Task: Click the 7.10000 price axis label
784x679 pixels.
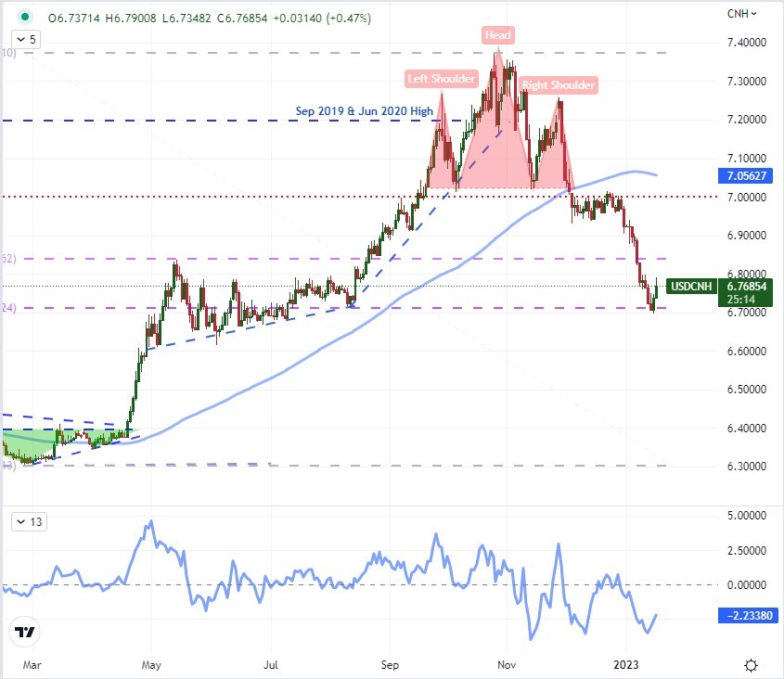Action: (747, 158)
